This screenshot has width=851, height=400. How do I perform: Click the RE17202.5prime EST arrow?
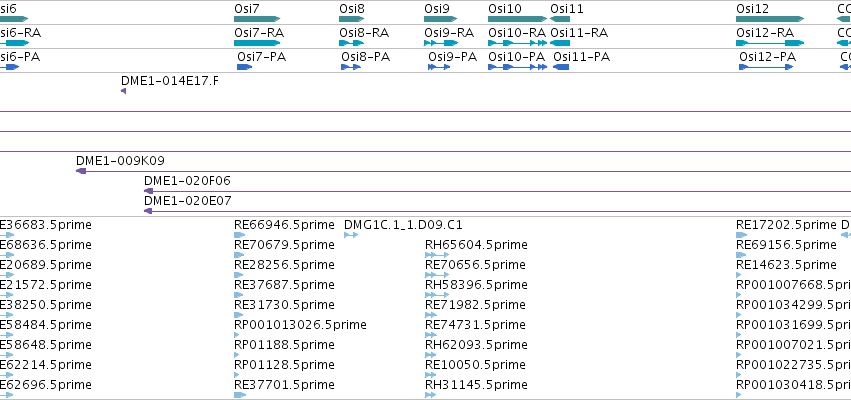click(x=742, y=235)
